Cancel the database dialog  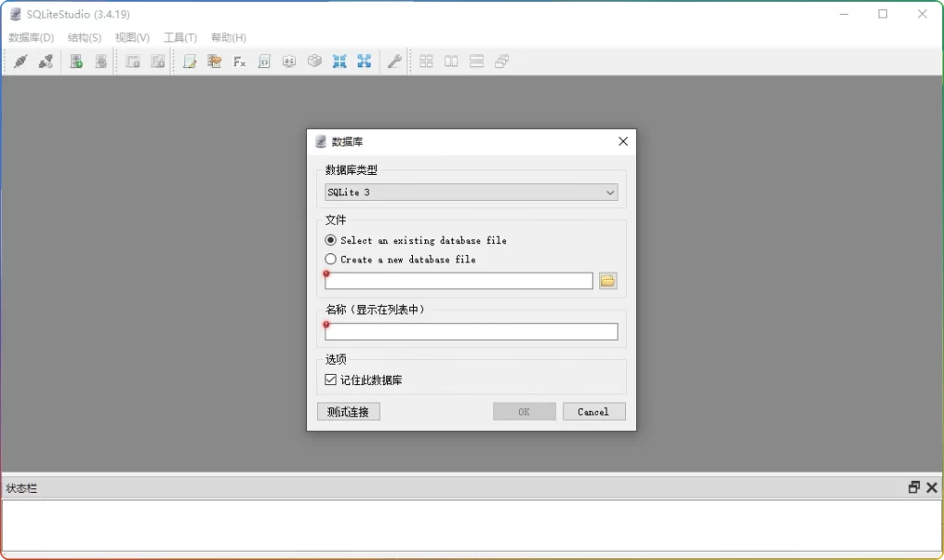[594, 411]
